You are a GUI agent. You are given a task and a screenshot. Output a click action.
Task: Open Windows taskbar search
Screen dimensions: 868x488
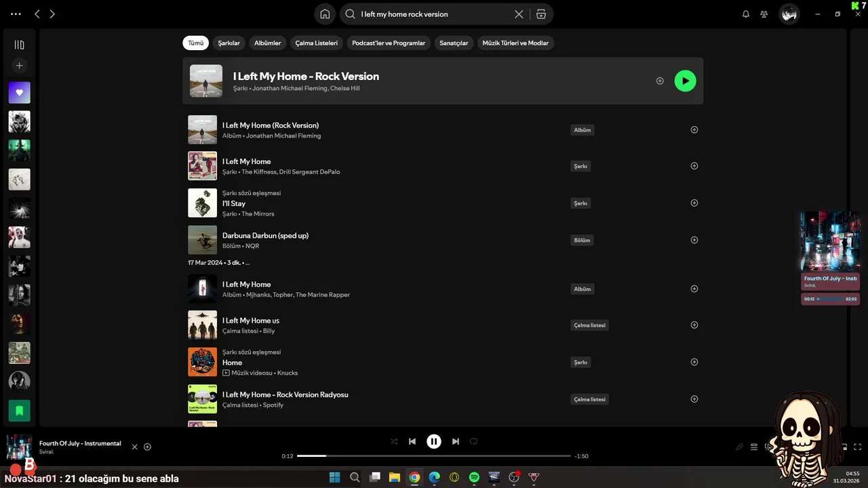(355, 477)
